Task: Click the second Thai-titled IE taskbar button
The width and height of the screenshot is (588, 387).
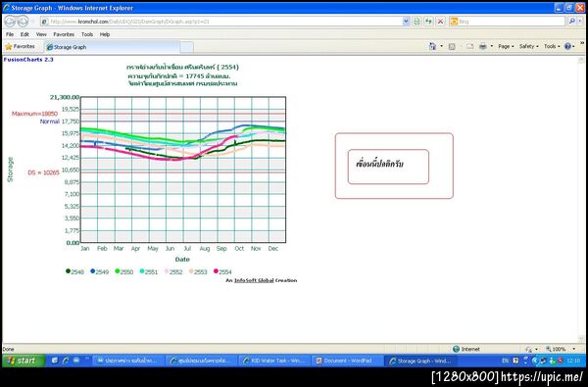Action: (x=201, y=361)
